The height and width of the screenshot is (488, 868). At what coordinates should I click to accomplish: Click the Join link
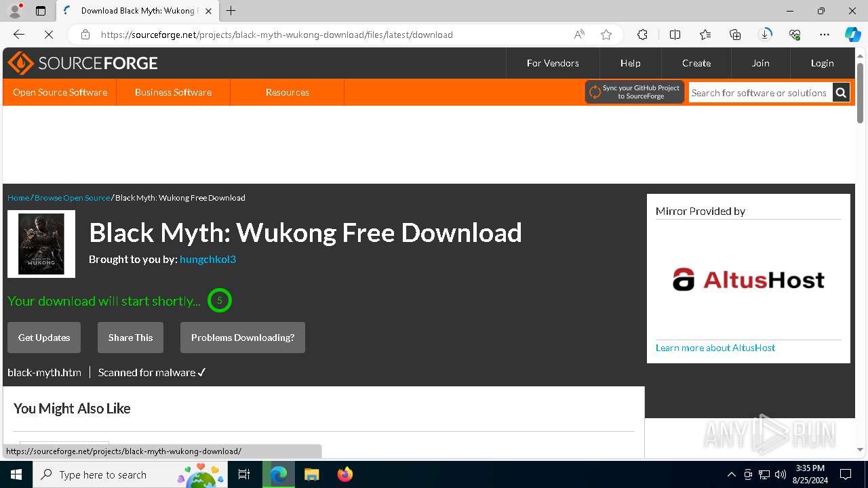tap(760, 63)
